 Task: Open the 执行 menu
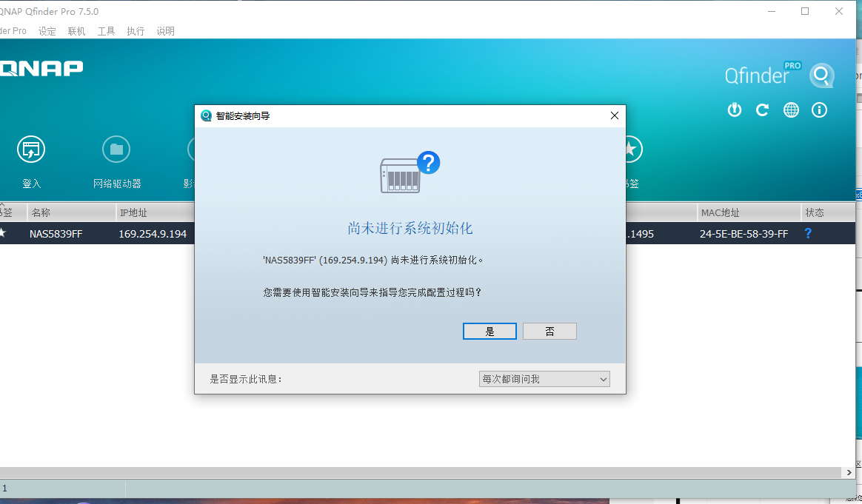click(136, 31)
